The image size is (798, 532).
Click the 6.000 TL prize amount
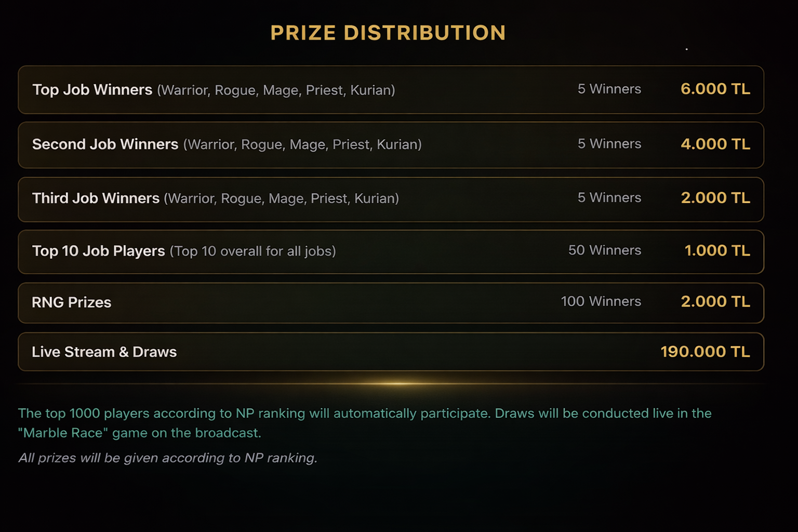coord(715,89)
